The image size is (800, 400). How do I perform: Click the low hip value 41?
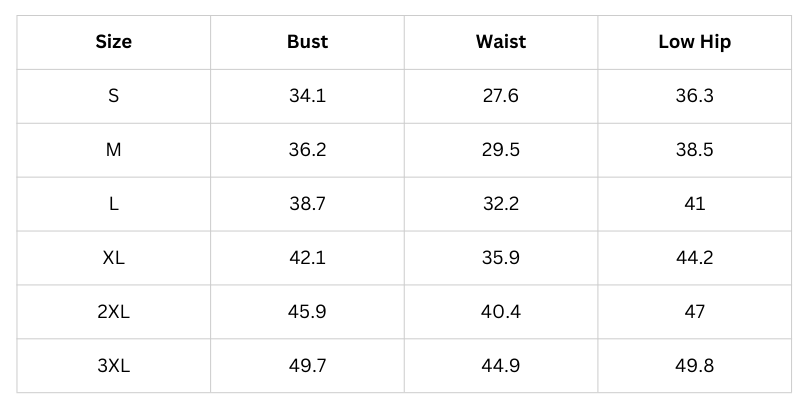click(694, 204)
